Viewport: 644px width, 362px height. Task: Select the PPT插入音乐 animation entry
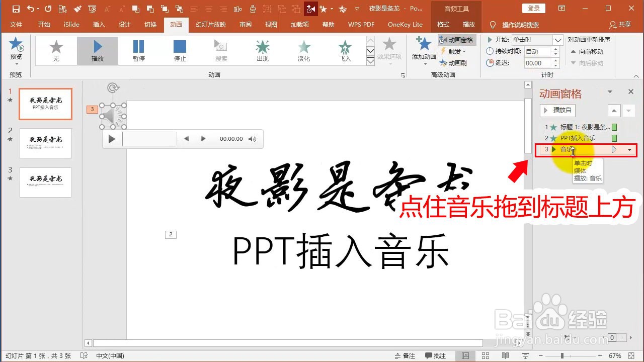pyautogui.click(x=581, y=138)
